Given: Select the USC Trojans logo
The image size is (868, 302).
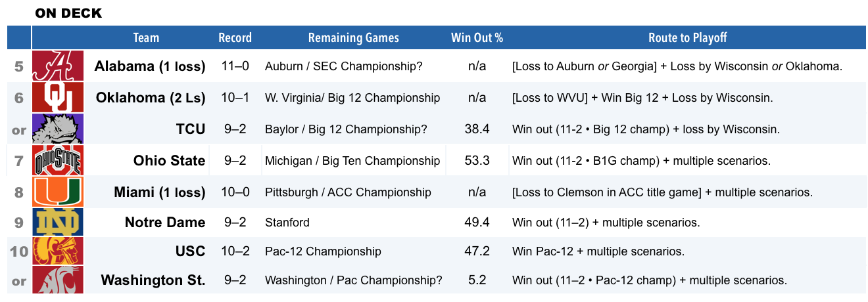Looking at the screenshot, I should [x=59, y=251].
